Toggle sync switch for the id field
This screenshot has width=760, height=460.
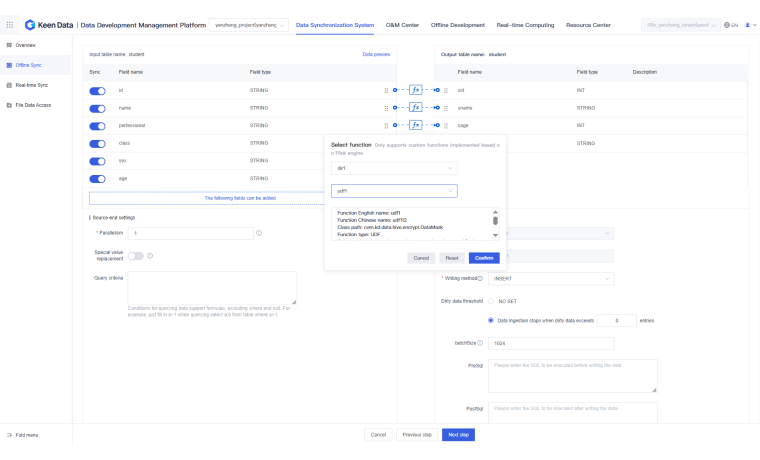coord(98,90)
